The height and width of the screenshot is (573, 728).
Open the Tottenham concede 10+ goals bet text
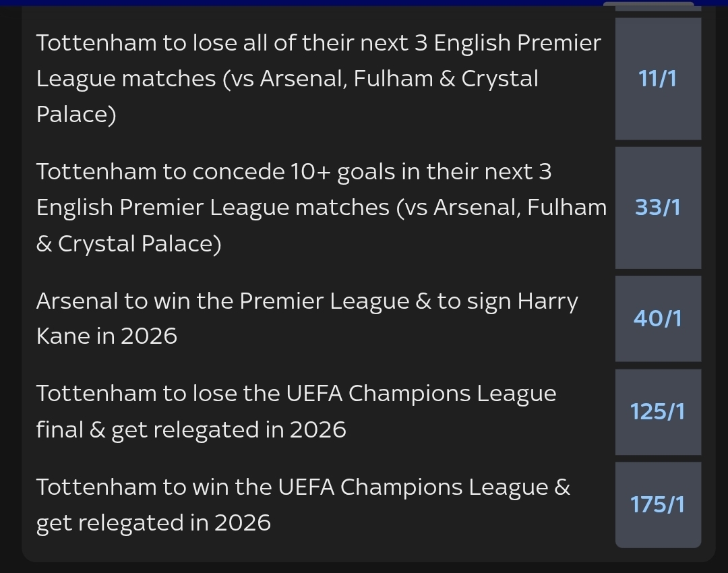(x=321, y=208)
